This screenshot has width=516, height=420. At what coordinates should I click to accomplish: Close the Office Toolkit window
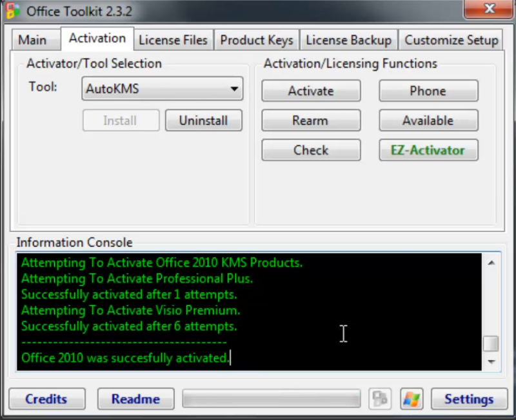coord(489,9)
